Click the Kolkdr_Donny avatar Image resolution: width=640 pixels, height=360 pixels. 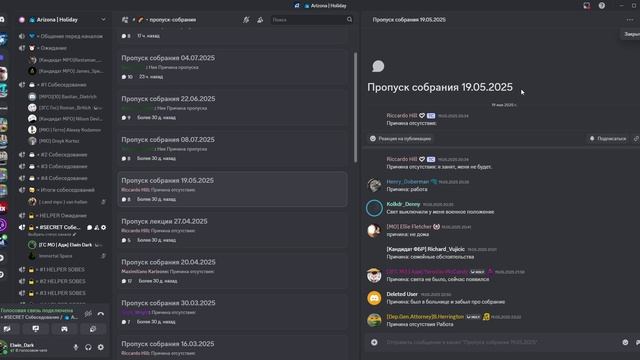tap(374, 208)
